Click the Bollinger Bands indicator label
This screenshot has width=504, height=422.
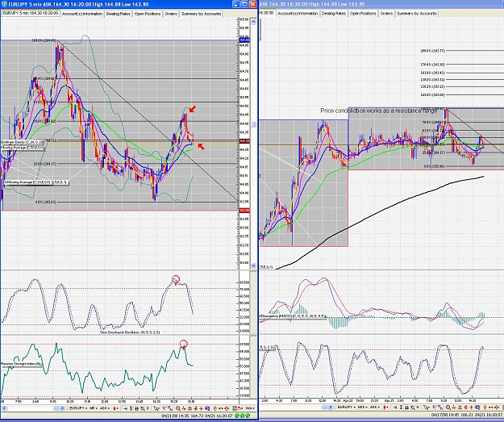pyautogui.click(x=22, y=141)
